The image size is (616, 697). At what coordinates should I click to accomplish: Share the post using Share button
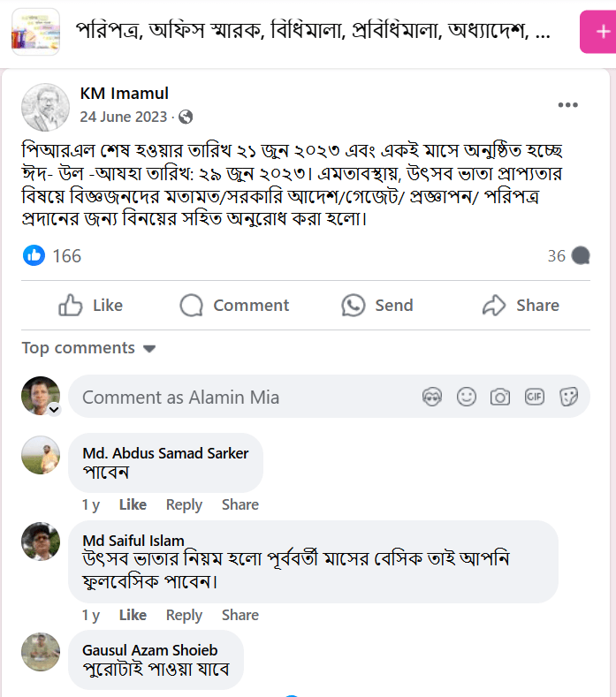[x=521, y=306]
